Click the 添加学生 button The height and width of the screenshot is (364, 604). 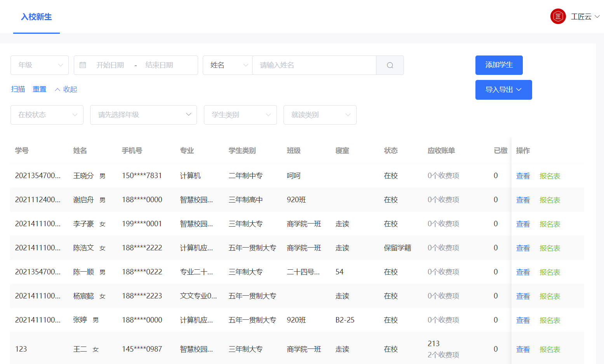[x=499, y=65]
